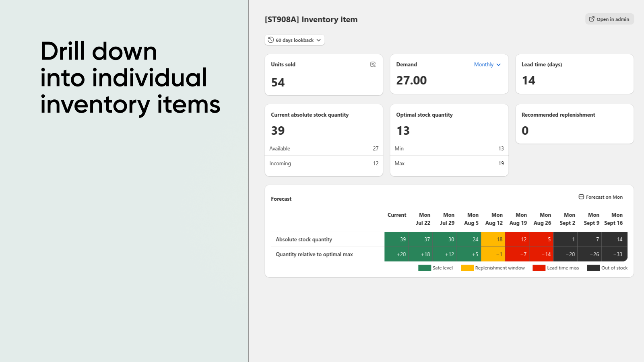The height and width of the screenshot is (362, 644).
Task: Click the green cell showing +20
Action: pos(396,254)
